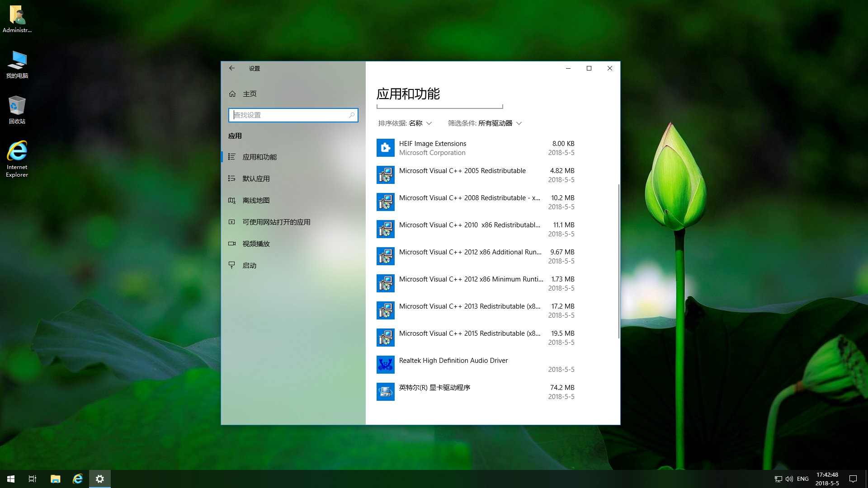Launch Internet Explorer from the taskbar
Screen dimensions: 868x488
click(78, 479)
